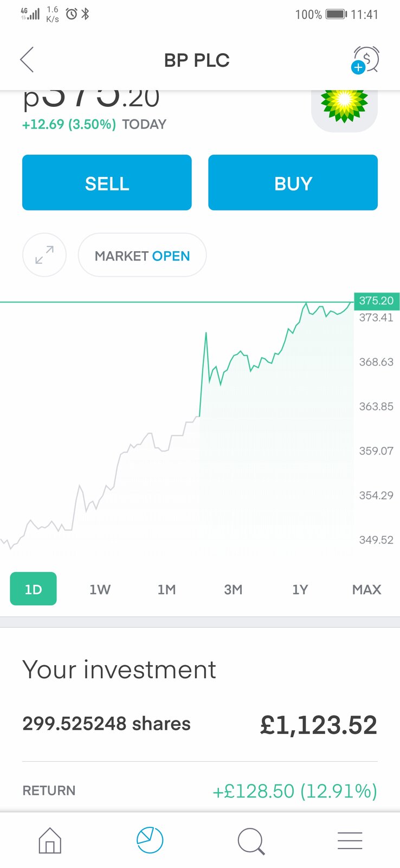400x868 pixels.
Task: Tap the back arrow in header
Action: point(27,60)
